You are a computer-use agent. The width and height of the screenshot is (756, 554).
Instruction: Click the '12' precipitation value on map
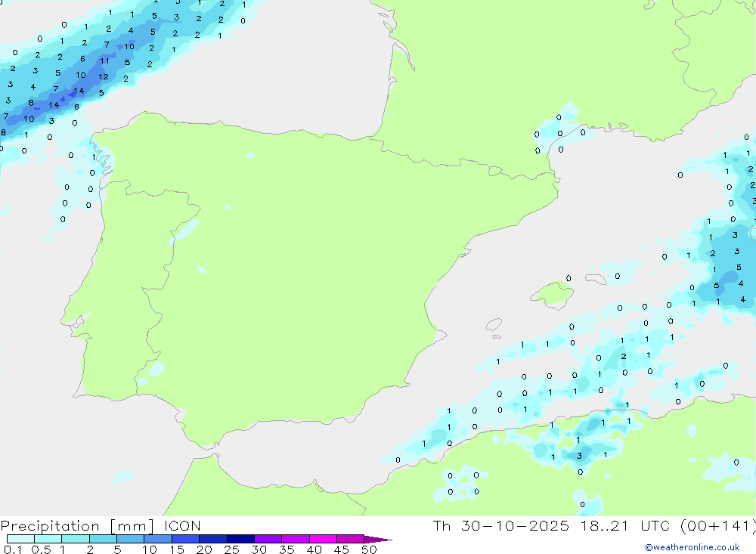tap(103, 76)
